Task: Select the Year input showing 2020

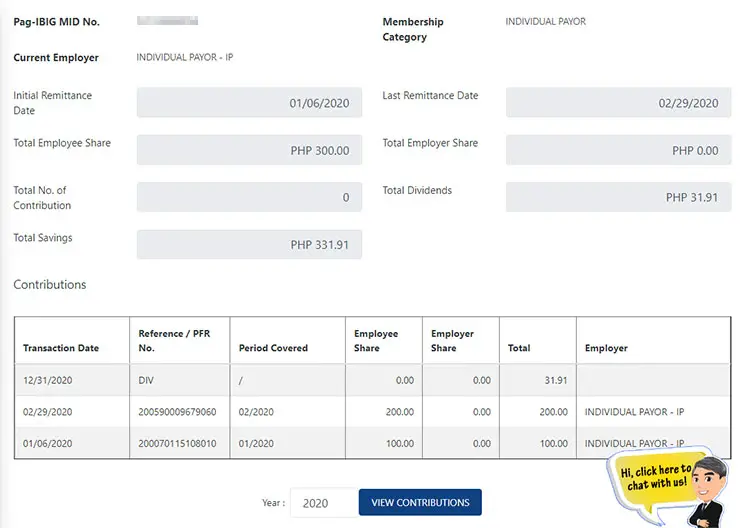Action: [x=324, y=503]
